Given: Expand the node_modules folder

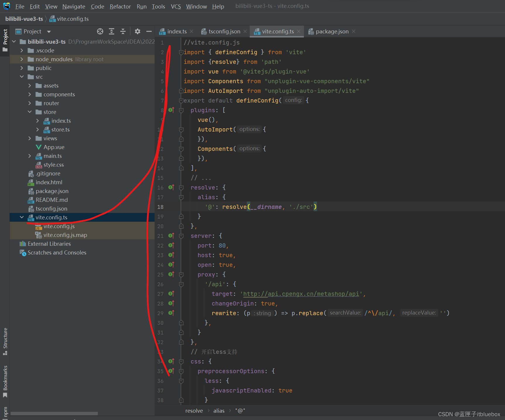Looking at the screenshot, I should click(22, 59).
